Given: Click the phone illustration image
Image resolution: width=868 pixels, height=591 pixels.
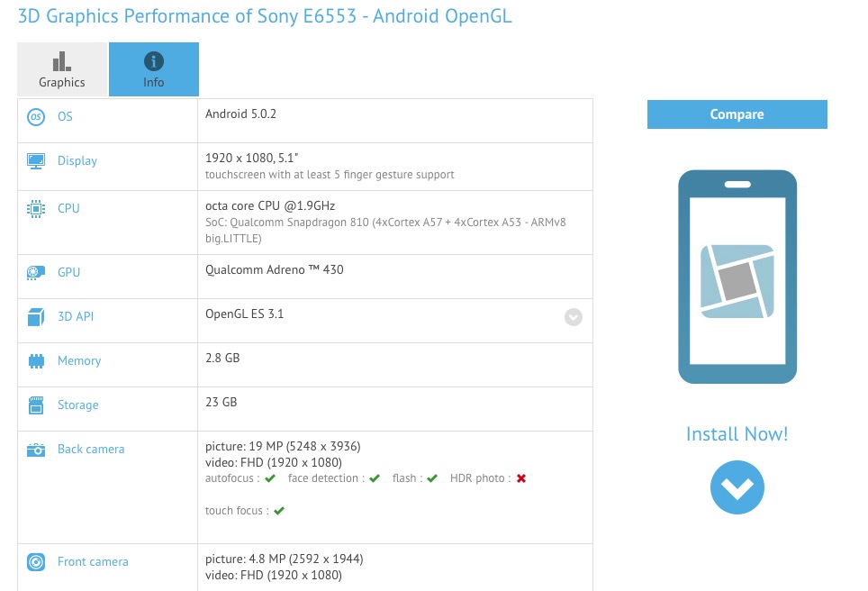Looking at the screenshot, I should pos(737,277).
